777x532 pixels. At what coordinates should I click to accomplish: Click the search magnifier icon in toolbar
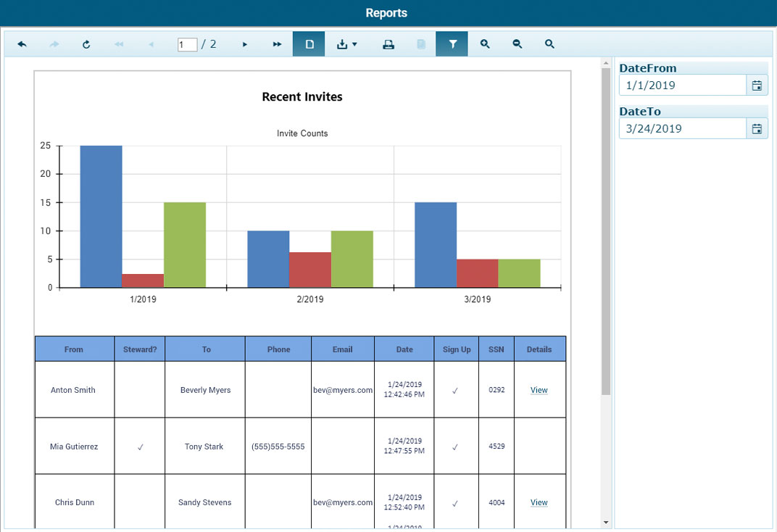(549, 44)
